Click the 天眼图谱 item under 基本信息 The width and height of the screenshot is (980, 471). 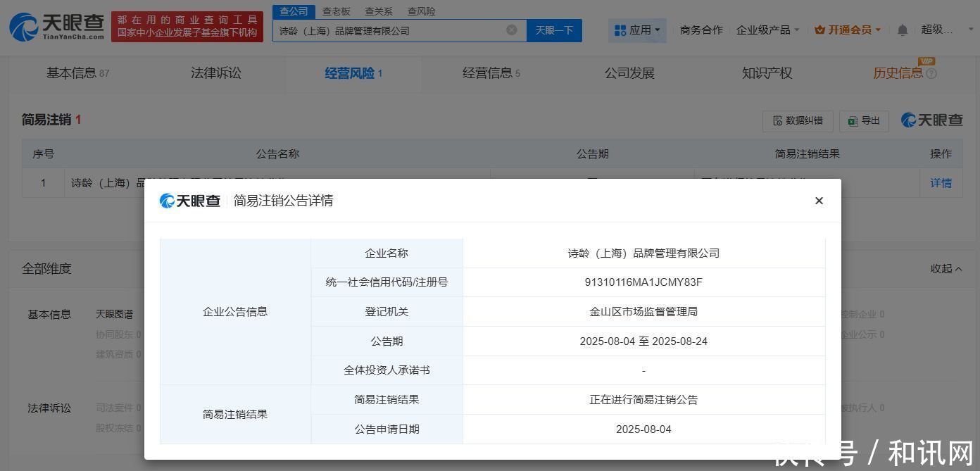pyautogui.click(x=114, y=314)
